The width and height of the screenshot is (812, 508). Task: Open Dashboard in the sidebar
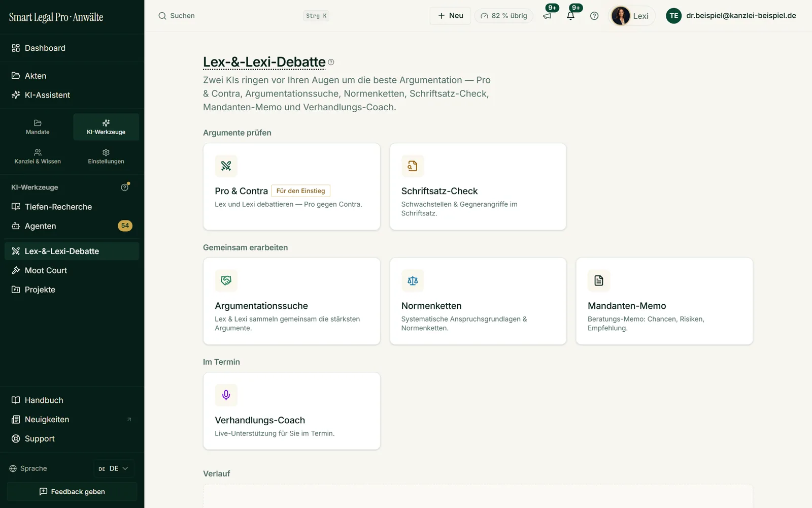(x=72, y=48)
